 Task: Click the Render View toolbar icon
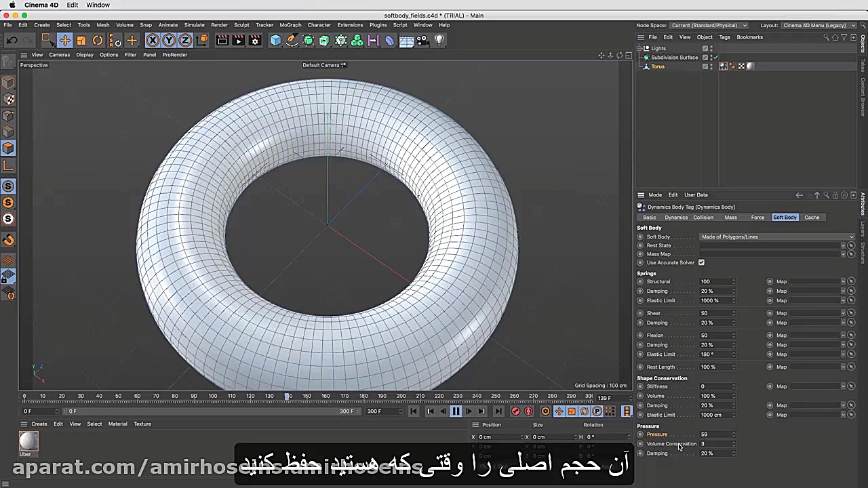pyautogui.click(x=222, y=41)
